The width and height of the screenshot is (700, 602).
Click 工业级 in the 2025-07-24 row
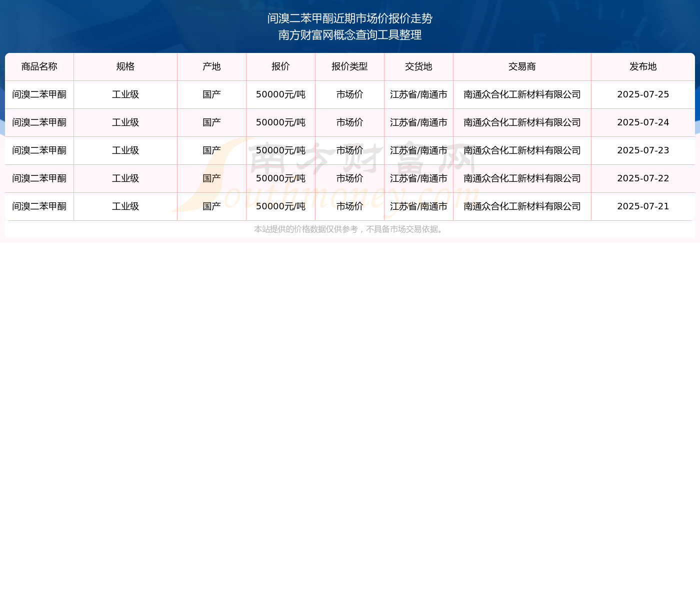click(x=125, y=122)
